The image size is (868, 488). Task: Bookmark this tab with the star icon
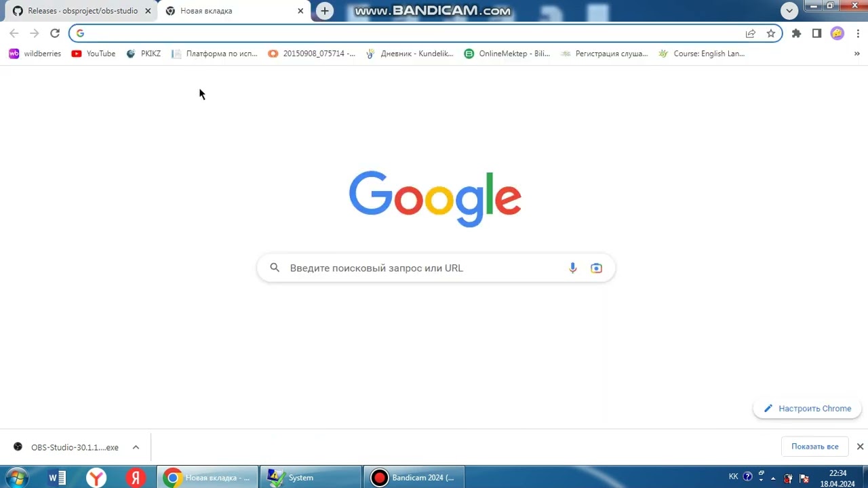click(770, 33)
